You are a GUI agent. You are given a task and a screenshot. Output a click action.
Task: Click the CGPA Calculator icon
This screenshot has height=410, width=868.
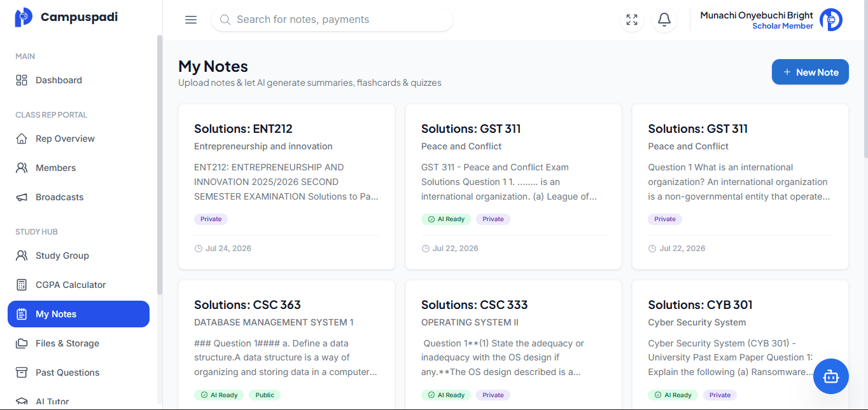pos(22,285)
